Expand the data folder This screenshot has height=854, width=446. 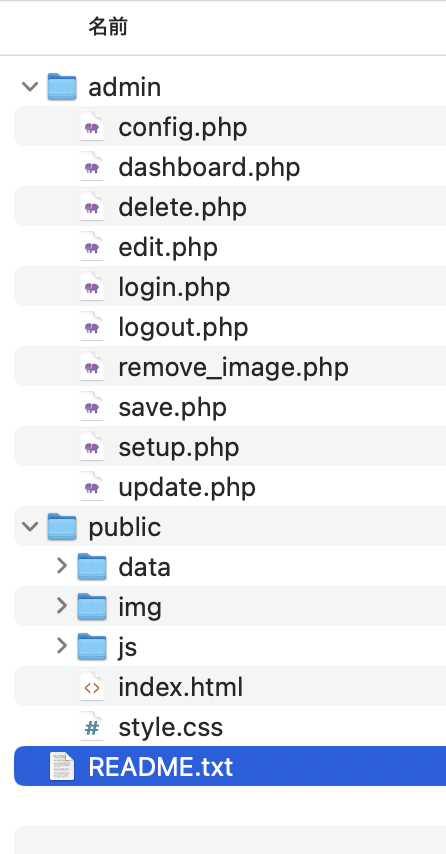62,566
